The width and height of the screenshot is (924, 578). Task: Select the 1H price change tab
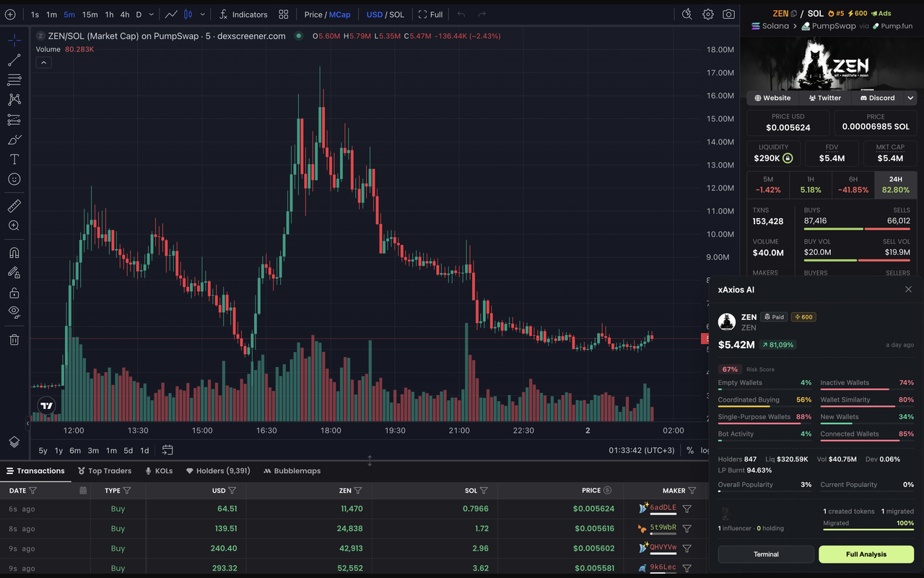tap(811, 184)
